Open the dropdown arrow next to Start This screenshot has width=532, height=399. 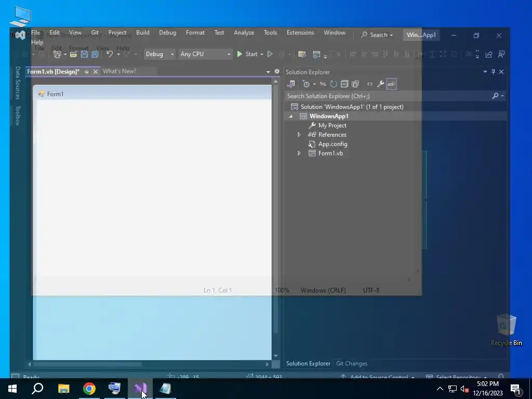point(262,54)
